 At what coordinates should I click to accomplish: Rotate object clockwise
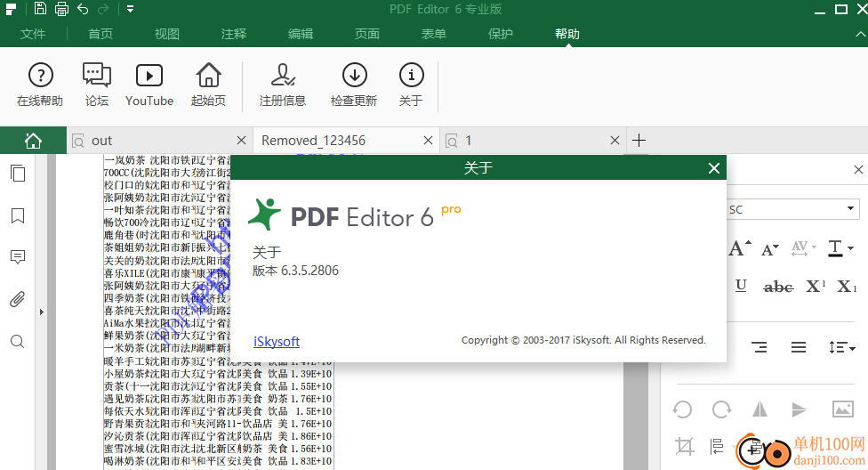(x=721, y=409)
